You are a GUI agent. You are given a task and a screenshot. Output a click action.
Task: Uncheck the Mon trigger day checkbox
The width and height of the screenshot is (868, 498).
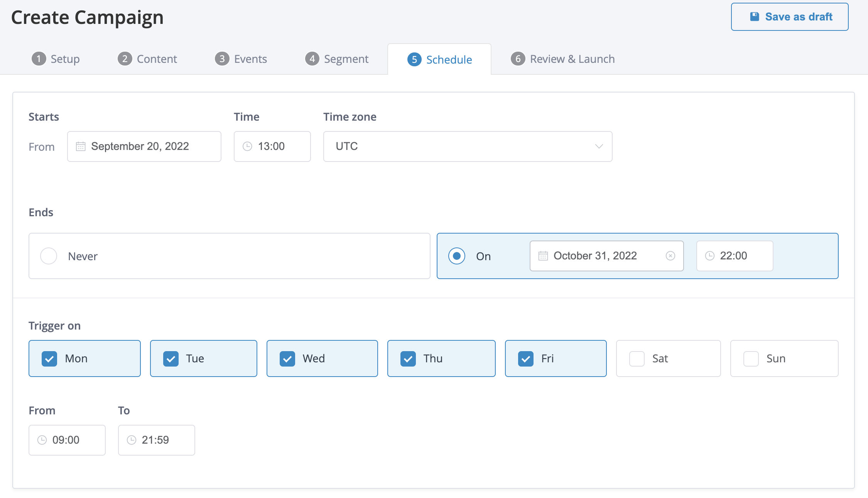pyautogui.click(x=49, y=359)
